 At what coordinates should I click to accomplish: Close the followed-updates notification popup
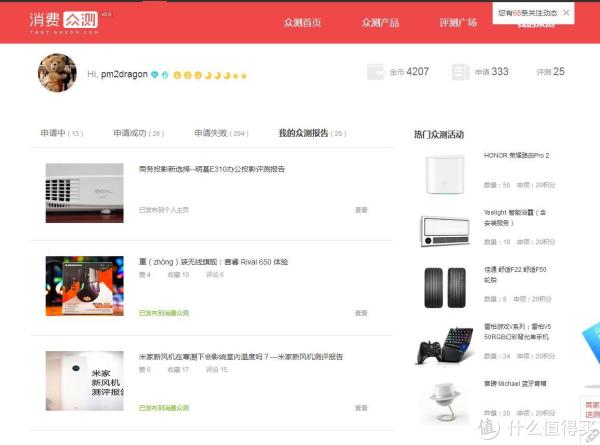[x=566, y=13]
